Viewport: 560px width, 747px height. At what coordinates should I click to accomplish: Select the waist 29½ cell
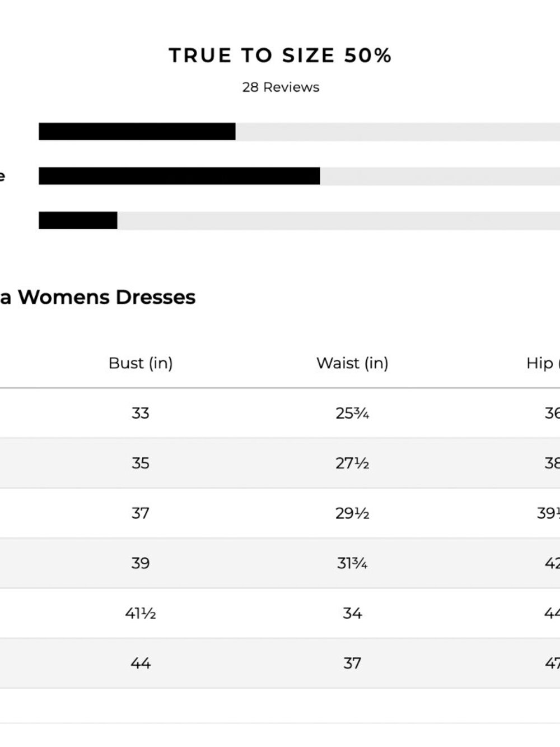352,513
